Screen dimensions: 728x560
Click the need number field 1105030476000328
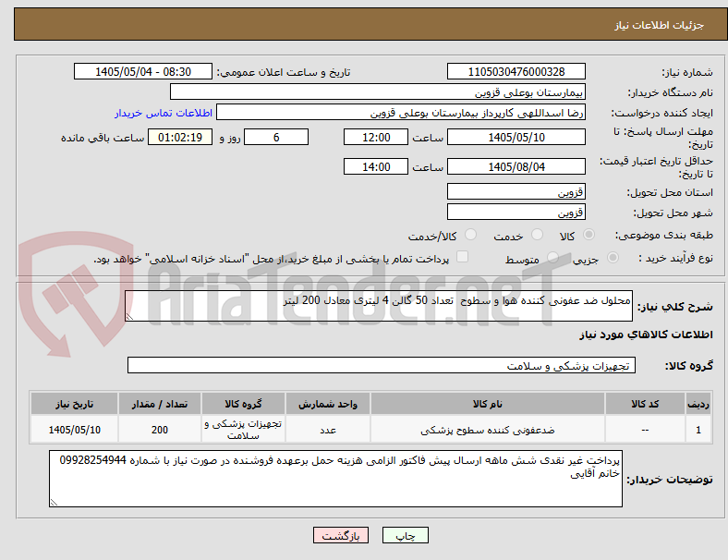pos(516,71)
